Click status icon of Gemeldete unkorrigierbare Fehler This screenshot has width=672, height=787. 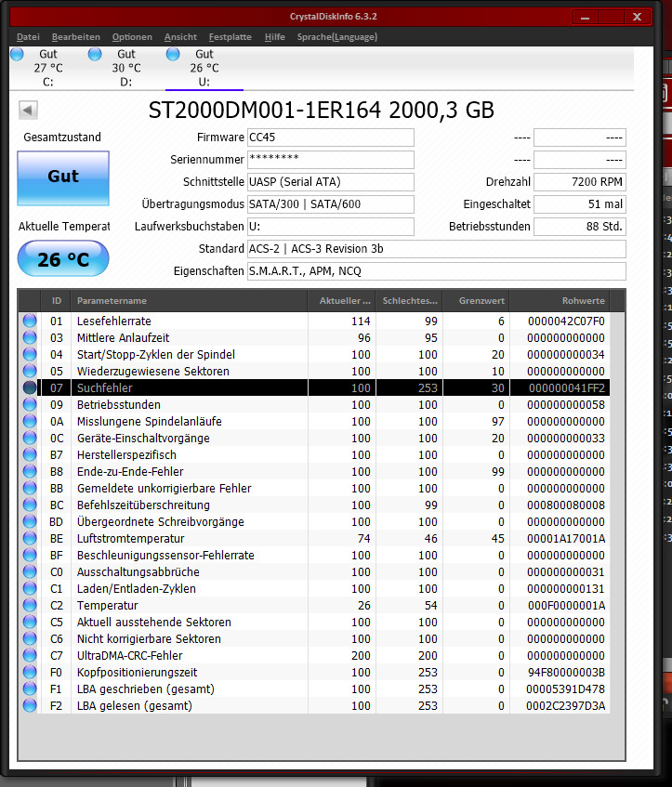(x=30, y=488)
